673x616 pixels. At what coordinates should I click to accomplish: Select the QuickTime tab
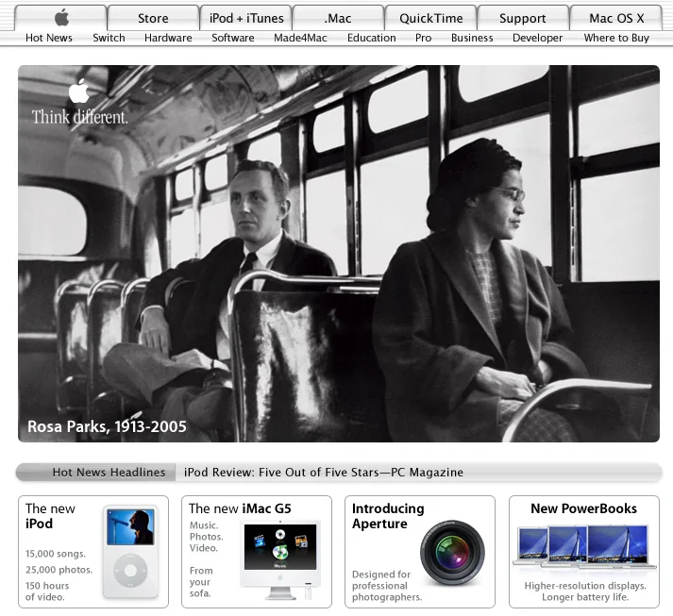(x=431, y=18)
